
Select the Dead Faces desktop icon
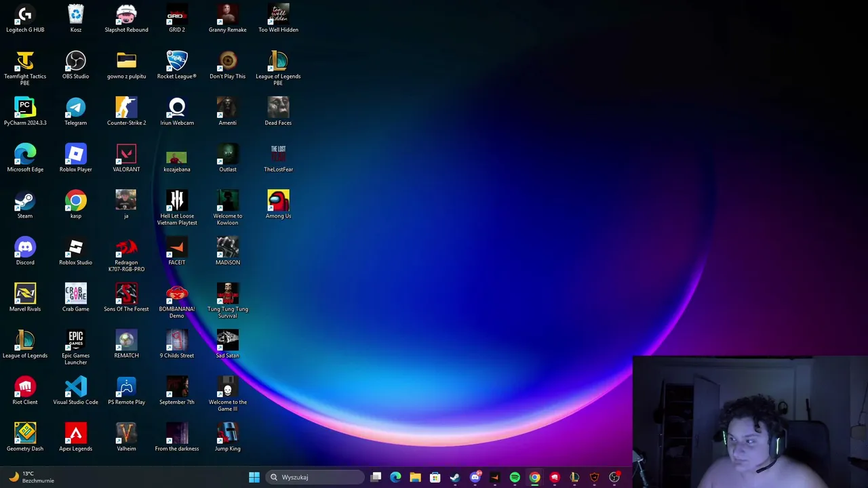(278, 112)
